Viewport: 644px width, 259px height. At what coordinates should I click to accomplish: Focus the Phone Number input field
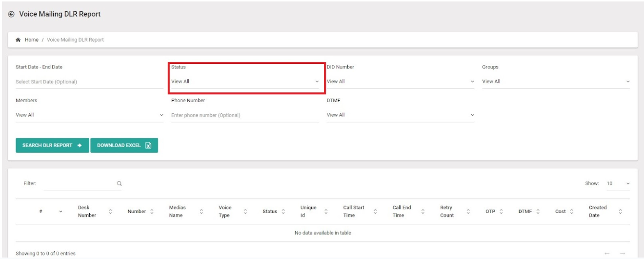coord(245,115)
